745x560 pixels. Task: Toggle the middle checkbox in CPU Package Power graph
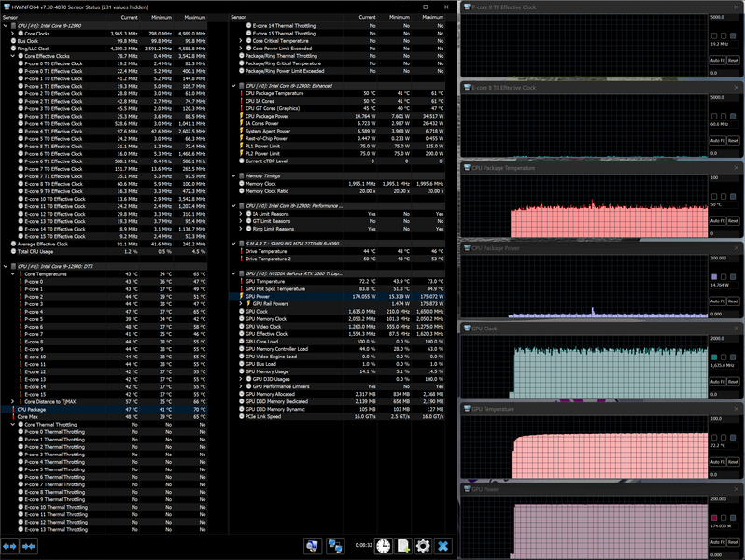click(x=724, y=277)
